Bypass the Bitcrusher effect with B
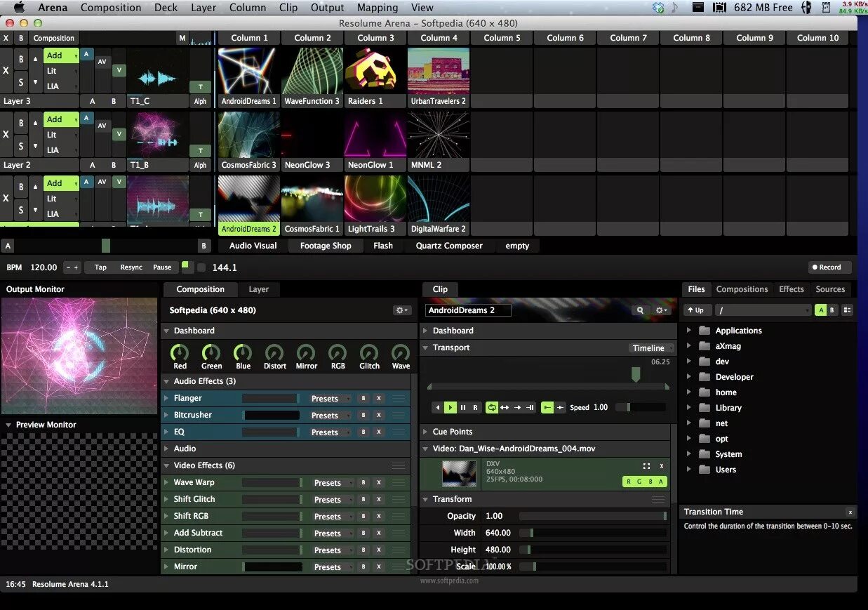This screenshot has height=610, width=868. [x=363, y=416]
